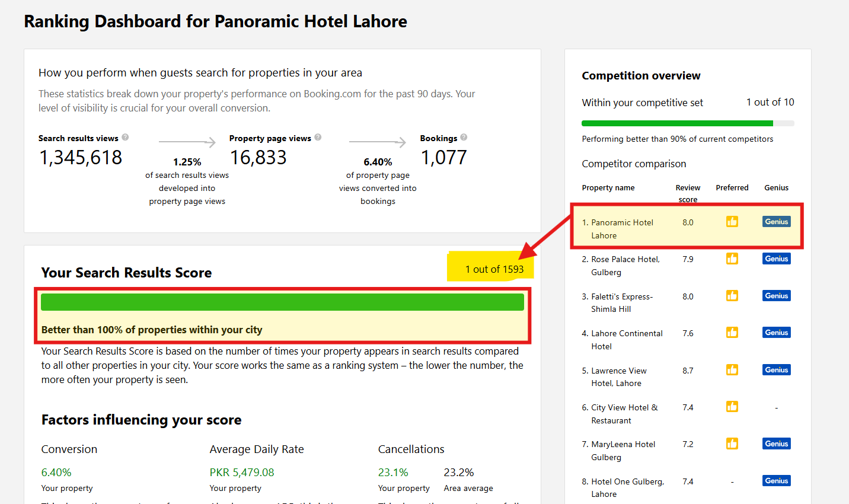Click help icon next to Bookings
The height and width of the screenshot is (504, 849).
464,138
